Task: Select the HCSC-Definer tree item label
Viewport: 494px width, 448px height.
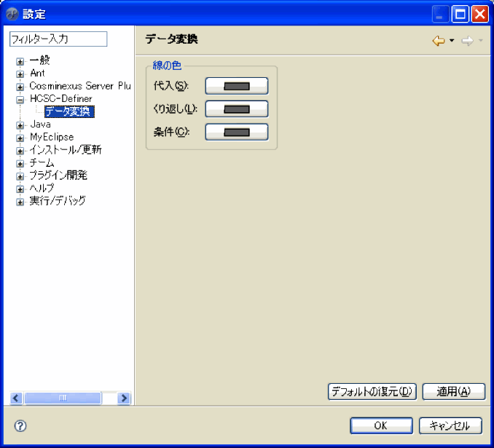Action: [61, 98]
